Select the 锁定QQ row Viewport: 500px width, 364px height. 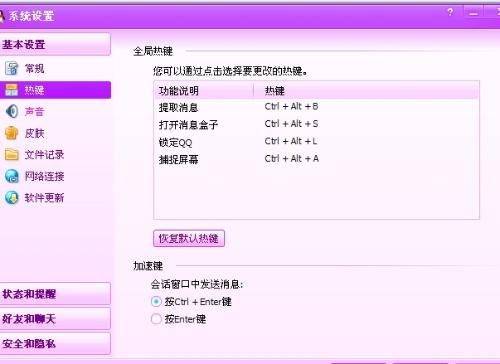(x=316, y=142)
